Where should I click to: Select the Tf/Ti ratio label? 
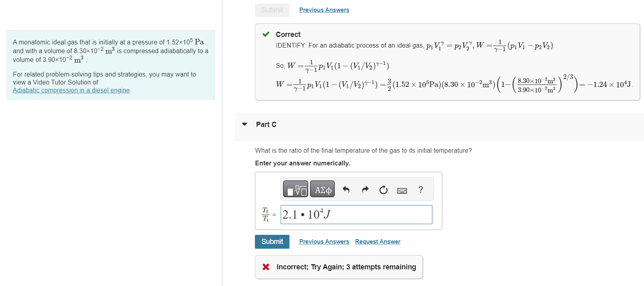pos(266,214)
